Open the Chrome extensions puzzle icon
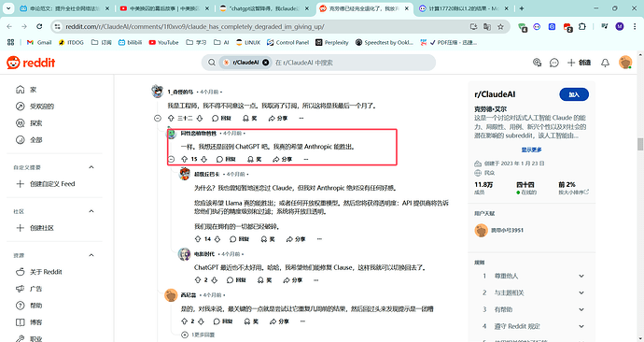644x342 pixels. tap(582, 27)
